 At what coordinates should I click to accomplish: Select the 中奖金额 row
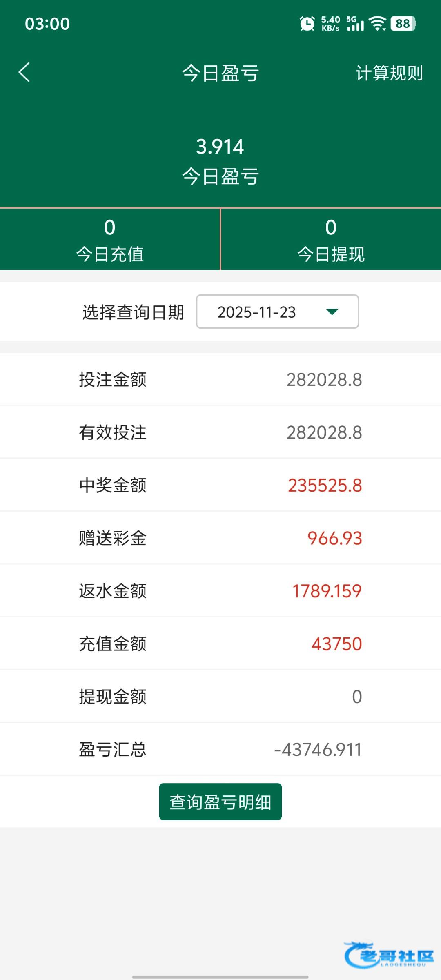220,485
